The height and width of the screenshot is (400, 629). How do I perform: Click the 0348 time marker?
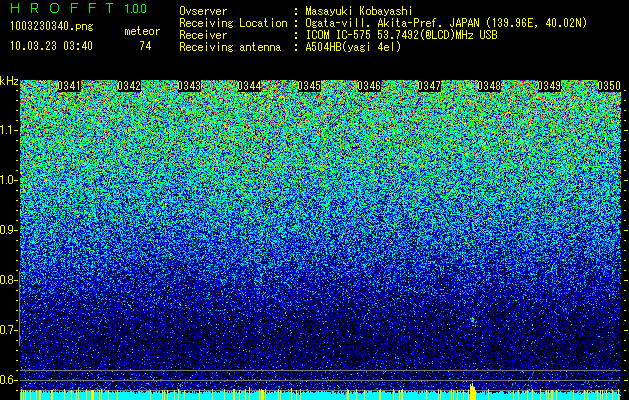[489, 86]
